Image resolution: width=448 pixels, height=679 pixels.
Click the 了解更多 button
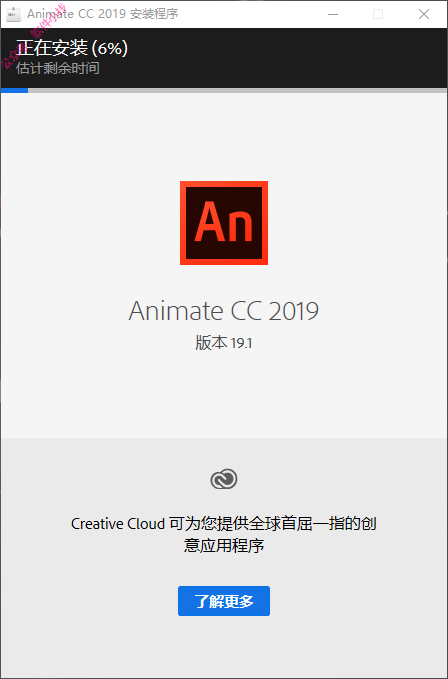[224, 601]
